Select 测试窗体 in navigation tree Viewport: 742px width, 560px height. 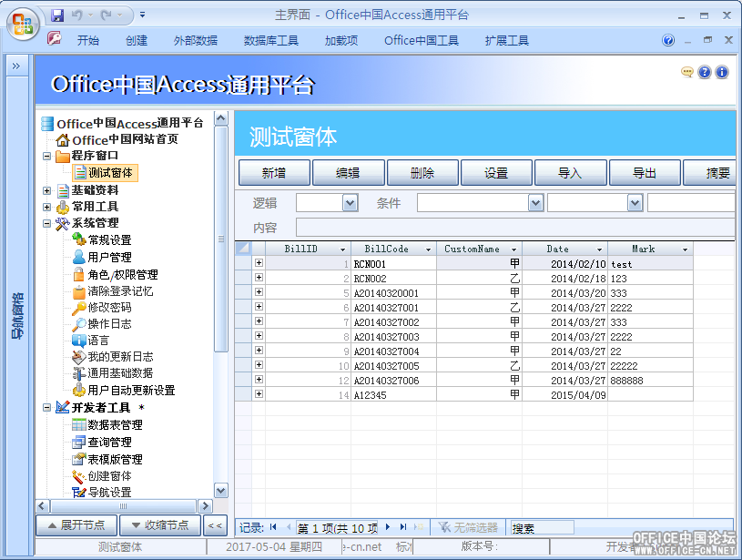click(105, 173)
